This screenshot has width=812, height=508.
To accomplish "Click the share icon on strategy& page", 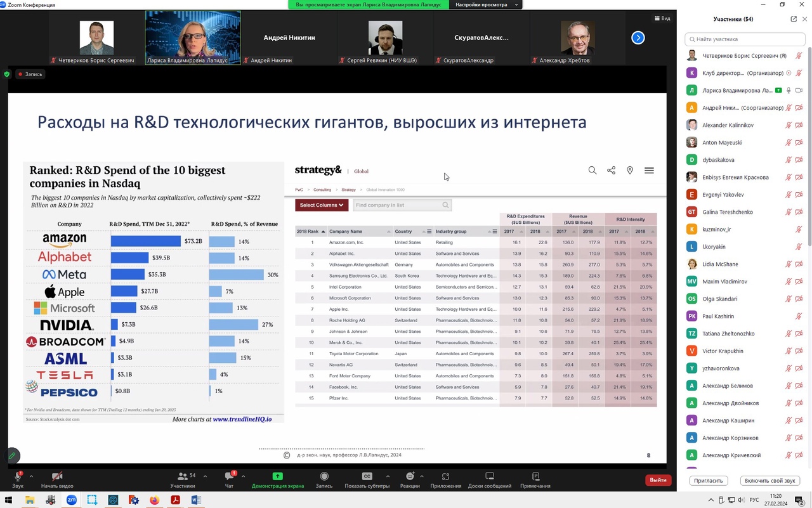I will tap(611, 170).
